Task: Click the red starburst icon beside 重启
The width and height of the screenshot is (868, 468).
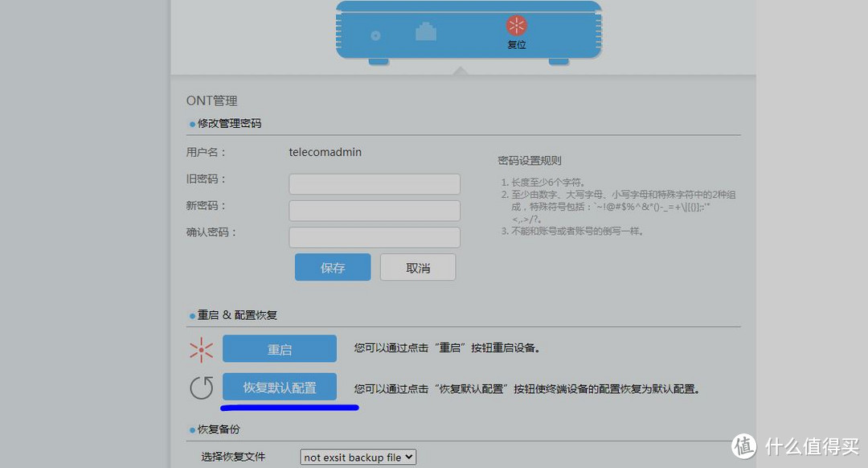Action: pyautogui.click(x=201, y=350)
